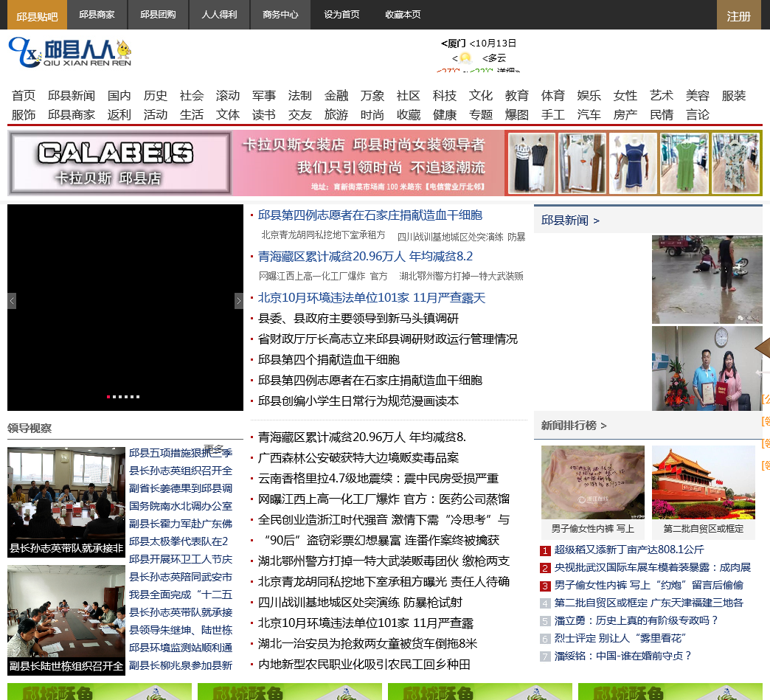
Task: Click 县长孙志英带队就承接非 meeting photo
Action: tap(66, 502)
